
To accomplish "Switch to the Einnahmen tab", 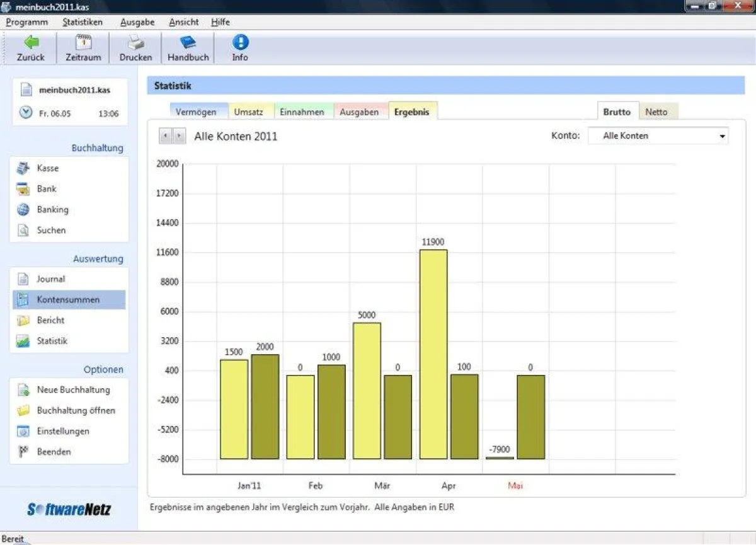I will click(x=303, y=112).
